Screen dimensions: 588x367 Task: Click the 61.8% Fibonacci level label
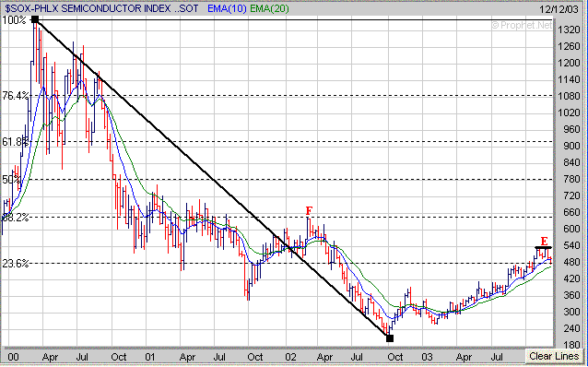tap(16, 141)
